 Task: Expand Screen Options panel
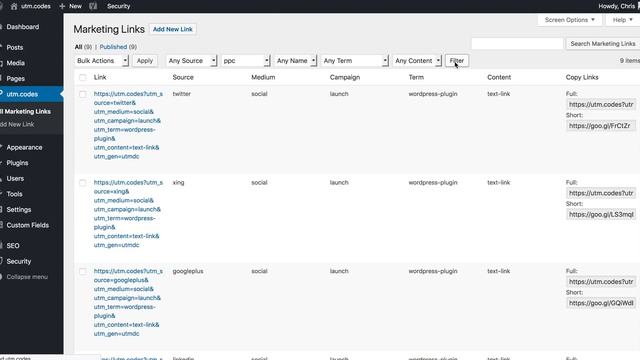point(570,20)
